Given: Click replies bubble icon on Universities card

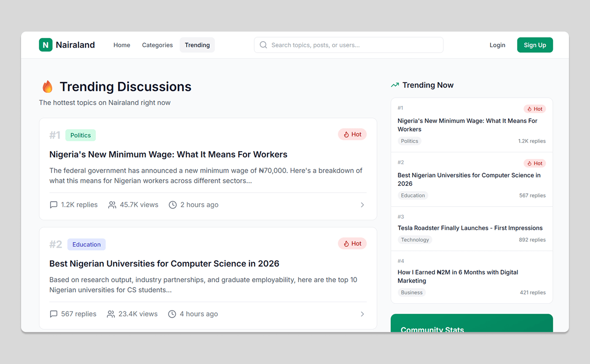Looking at the screenshot, I should click(x=54, y=314).
